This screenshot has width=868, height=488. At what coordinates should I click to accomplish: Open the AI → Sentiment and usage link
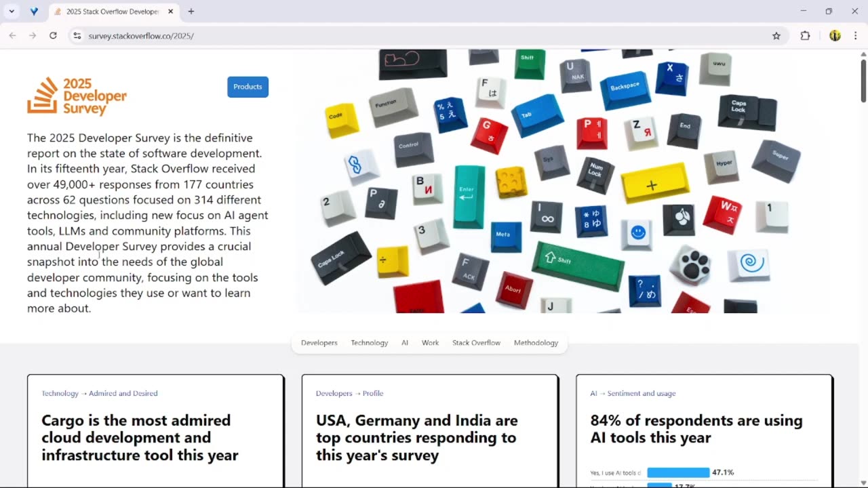(x=633, y=393)
